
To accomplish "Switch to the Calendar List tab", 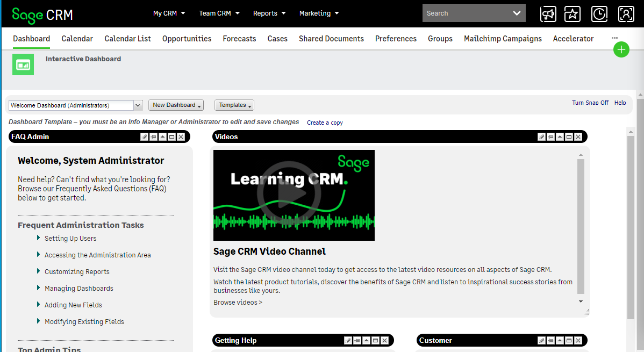I will point(127,39).
